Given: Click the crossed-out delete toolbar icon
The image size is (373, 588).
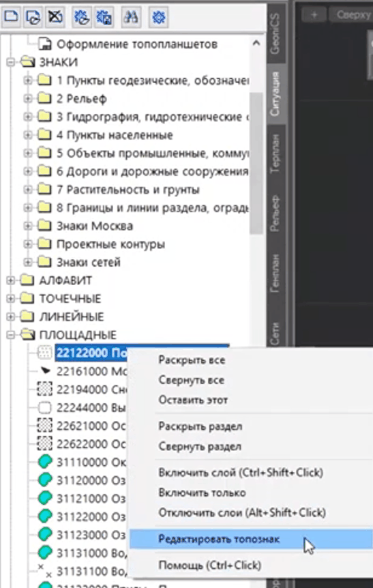Looking at the screenshot, I should (55, 17).
